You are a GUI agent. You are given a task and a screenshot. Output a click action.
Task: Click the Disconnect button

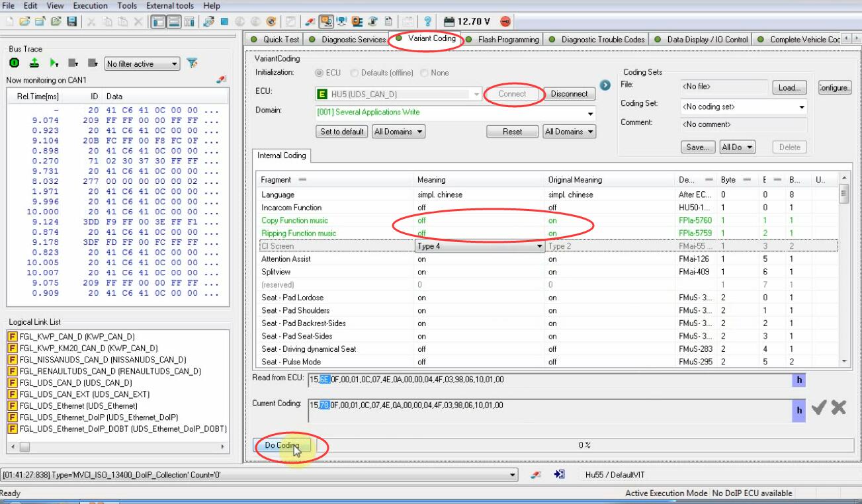point(569,94)
